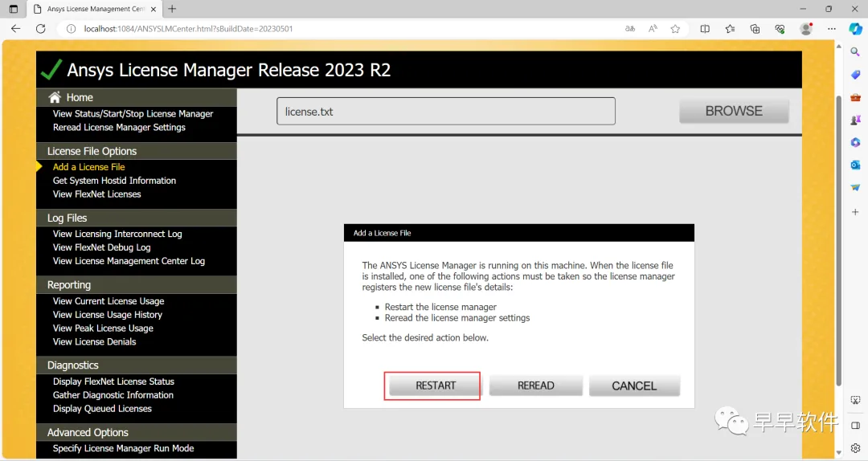Click the CANCEL button in dialog
The image size is (868, 461).
click(x=634, y=386)
